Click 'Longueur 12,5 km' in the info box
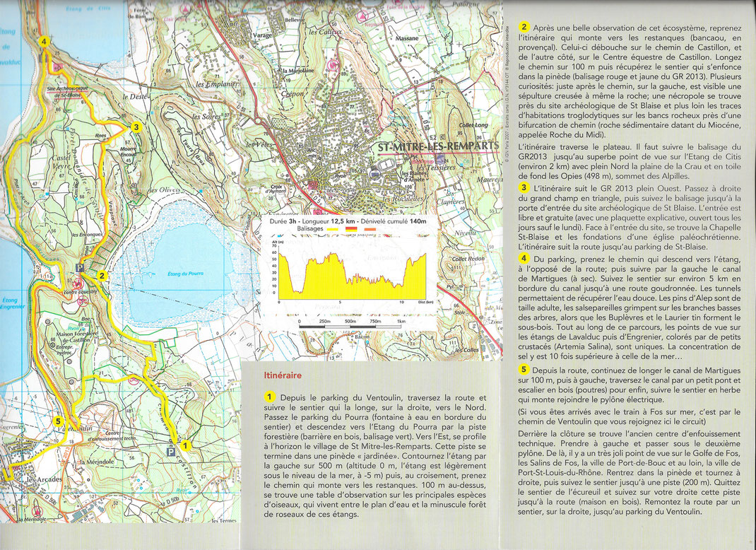The height and width of the screenshot is (550, 756). click(x=329, y=221)
